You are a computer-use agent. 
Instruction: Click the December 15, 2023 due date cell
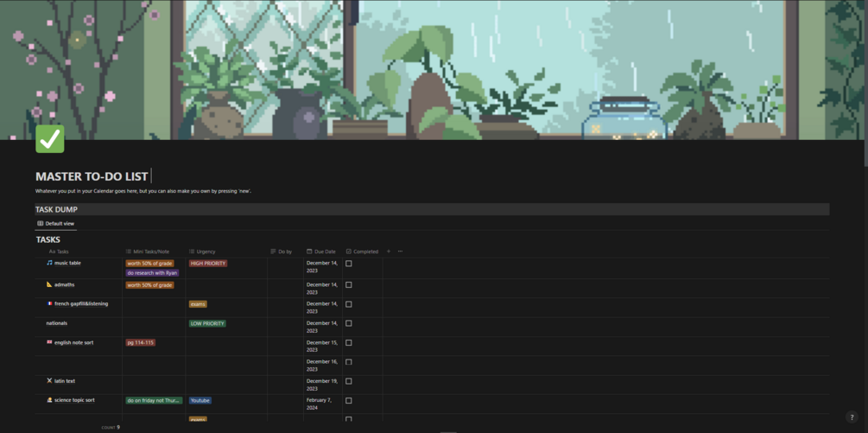point(323,346)
